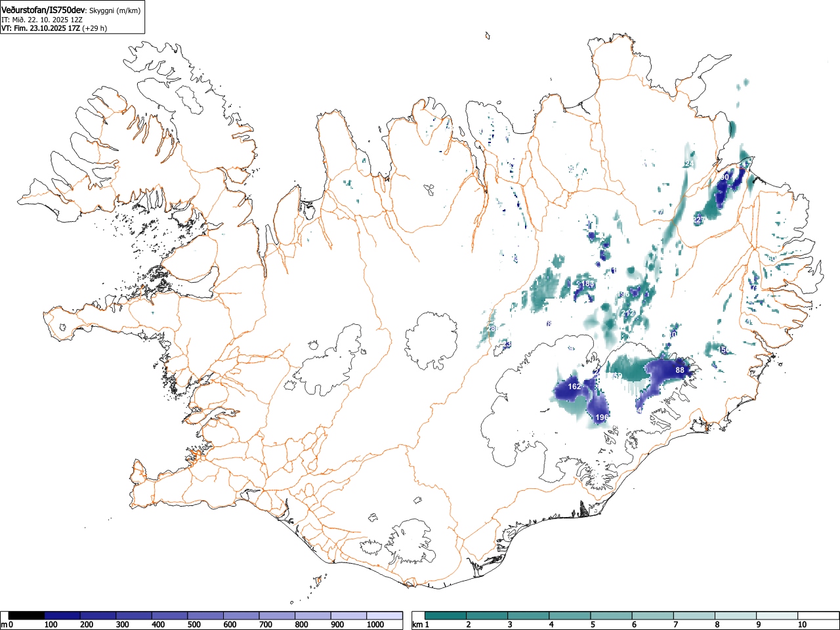840x630 pixels.
Task: Click the "(+29 h)" forecast offset text
Action: 94,28
